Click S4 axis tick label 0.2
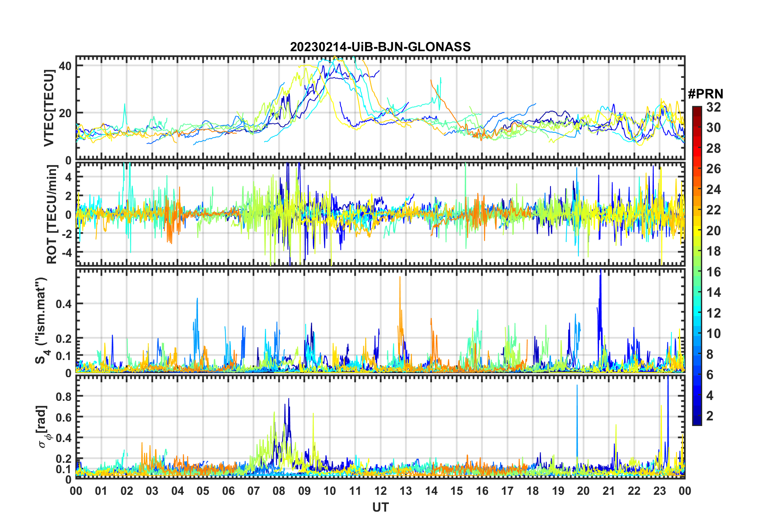761x532 pixels. (64, 338)
